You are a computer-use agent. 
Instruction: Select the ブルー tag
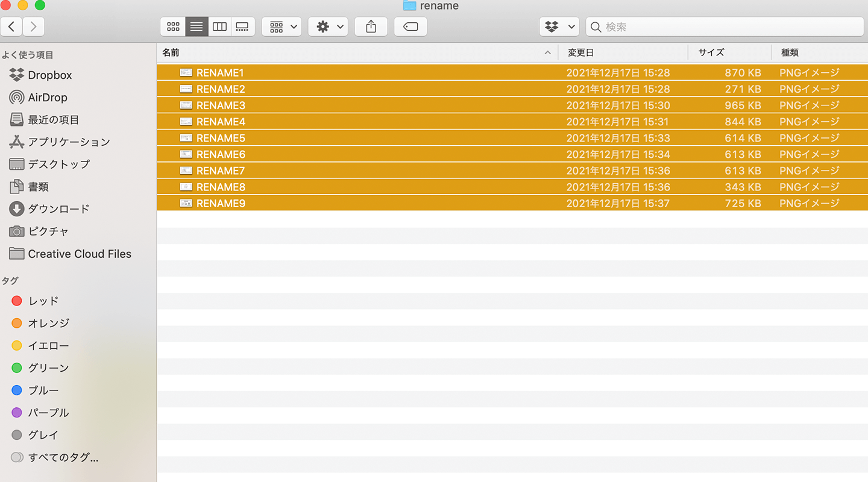click(x=35, y=390)
